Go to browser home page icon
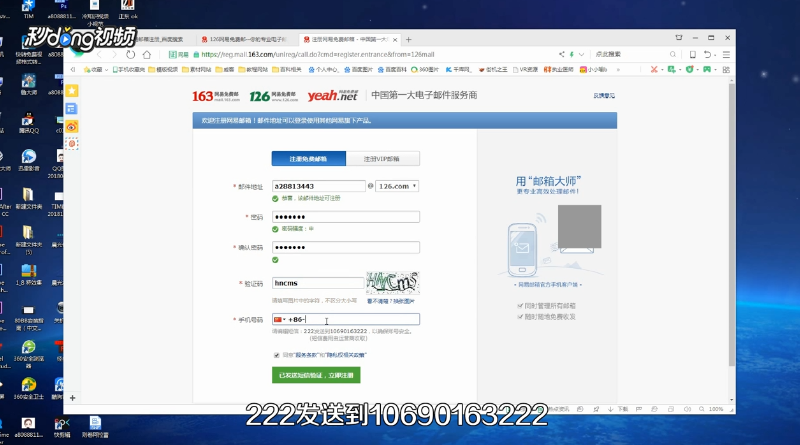 click(x=147, y=54)
